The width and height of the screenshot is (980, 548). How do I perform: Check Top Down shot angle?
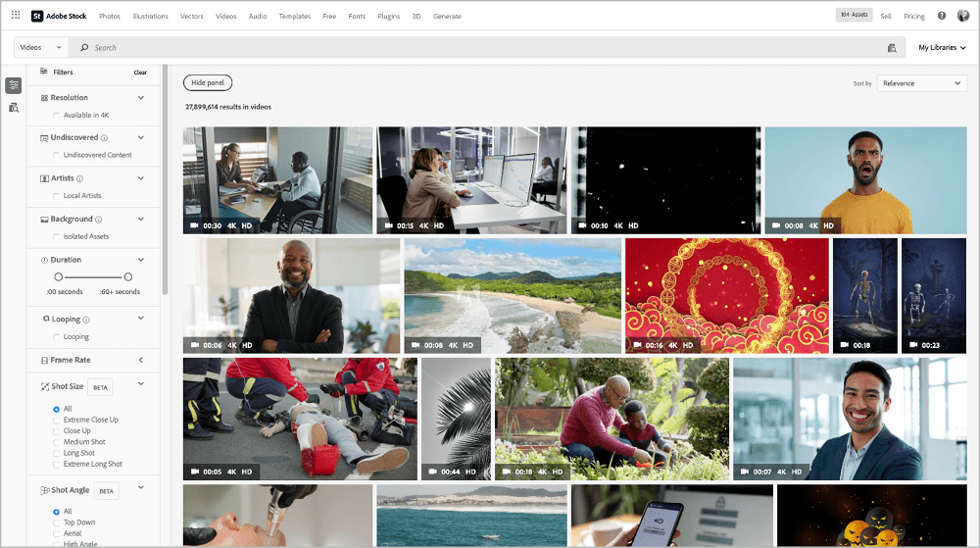(56, 523)
